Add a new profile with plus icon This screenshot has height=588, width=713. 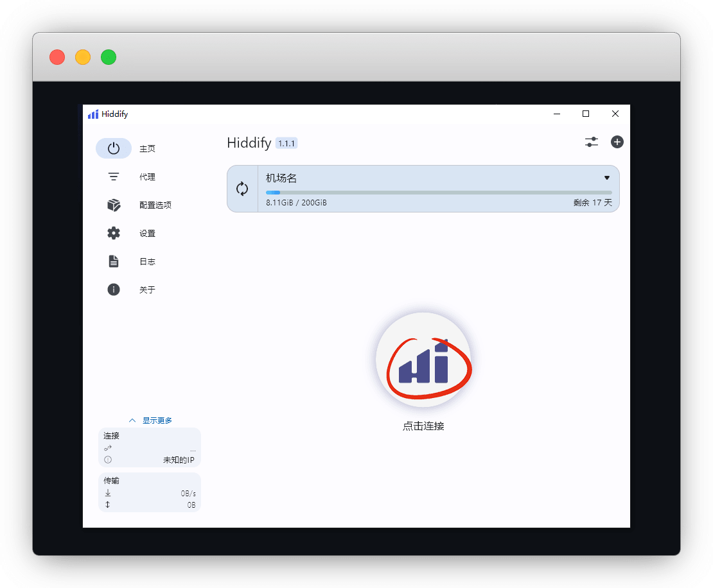[617, 142]
